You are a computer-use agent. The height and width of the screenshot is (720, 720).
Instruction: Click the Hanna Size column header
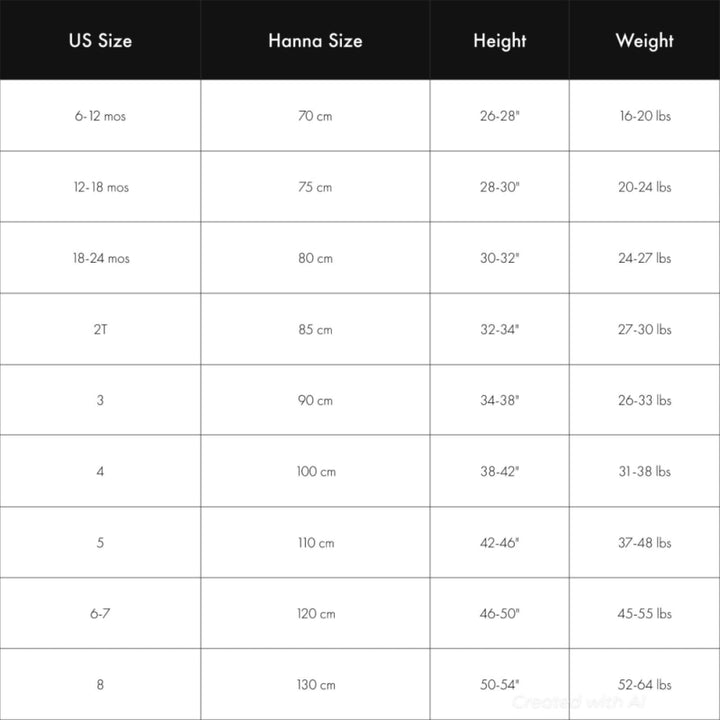(315, 40)
